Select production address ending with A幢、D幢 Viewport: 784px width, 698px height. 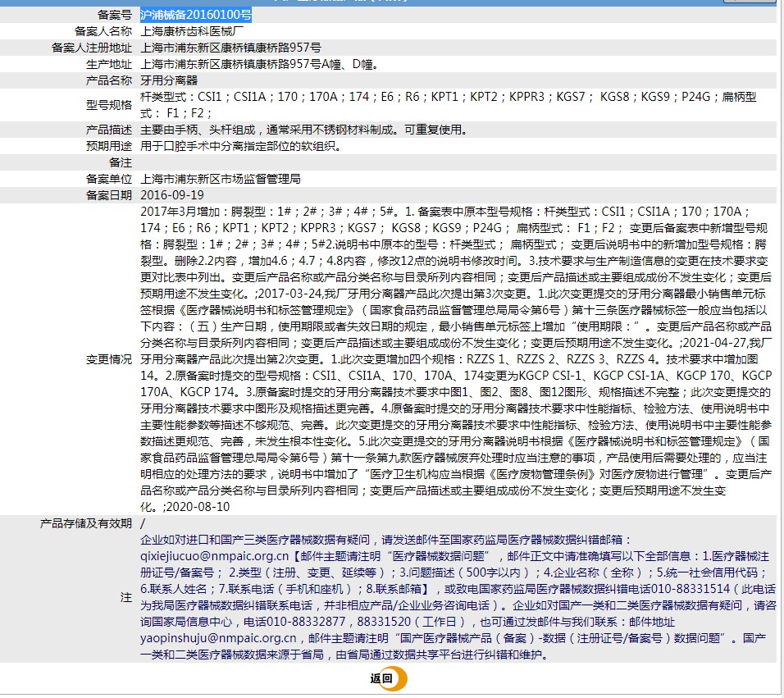click(259, 65)
